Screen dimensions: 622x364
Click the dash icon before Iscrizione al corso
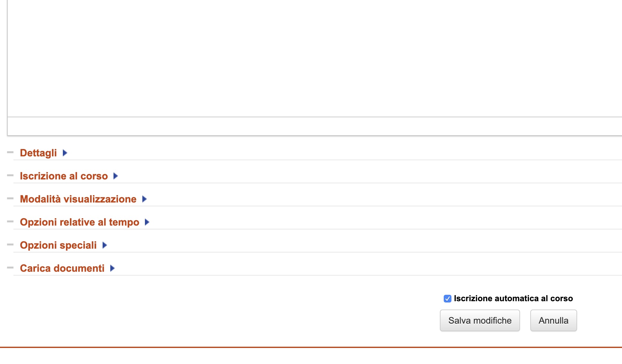point(10,175)
